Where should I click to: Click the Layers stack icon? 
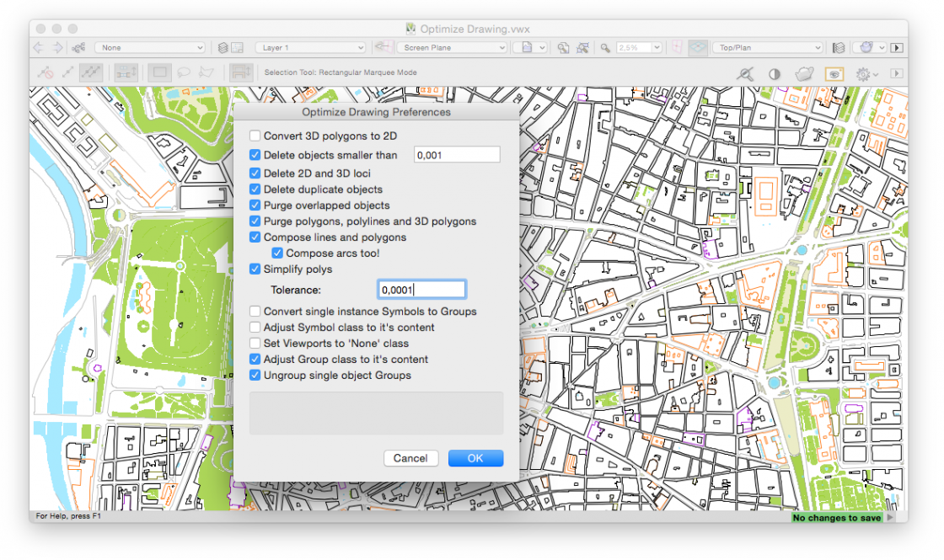pos(223,48)
